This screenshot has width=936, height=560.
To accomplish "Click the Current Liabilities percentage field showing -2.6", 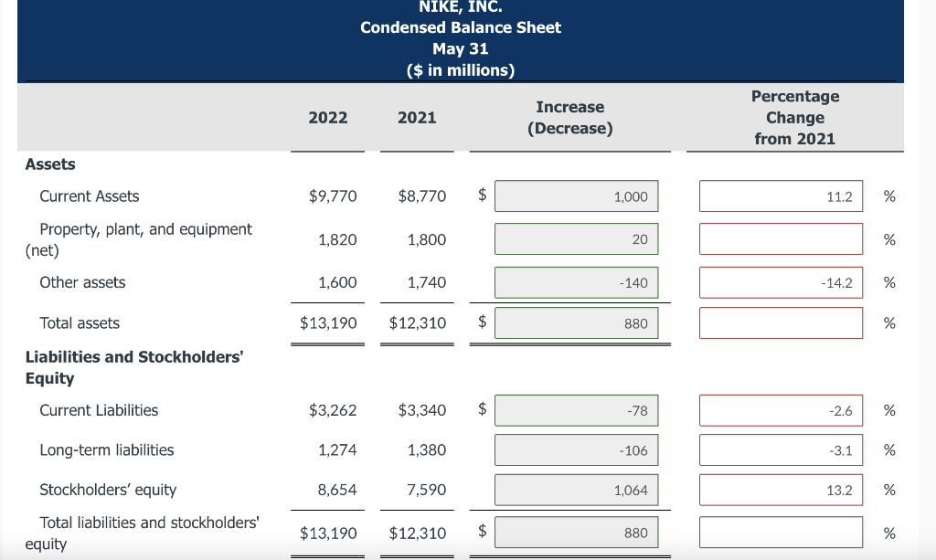I will (781, 410).
